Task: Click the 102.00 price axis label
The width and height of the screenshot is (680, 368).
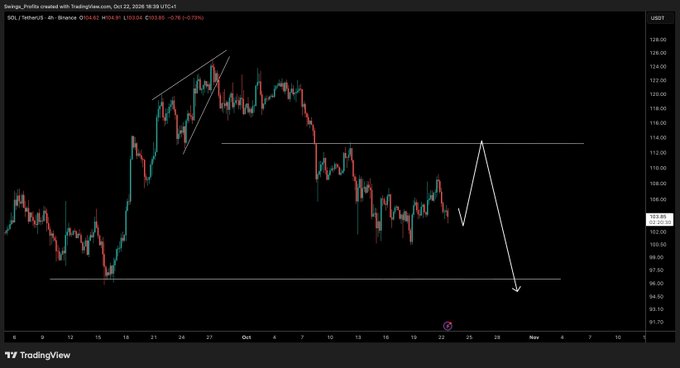Action: [x=657, y=232]
